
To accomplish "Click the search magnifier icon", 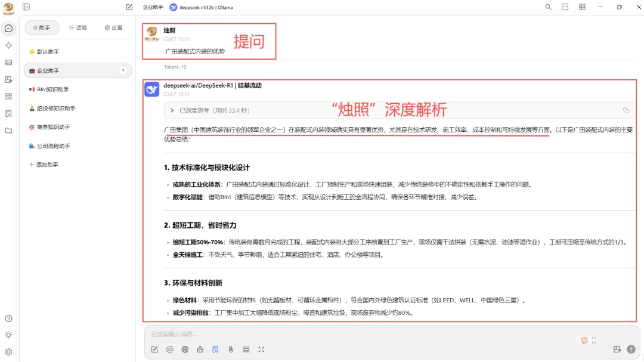I will (549, 7).
